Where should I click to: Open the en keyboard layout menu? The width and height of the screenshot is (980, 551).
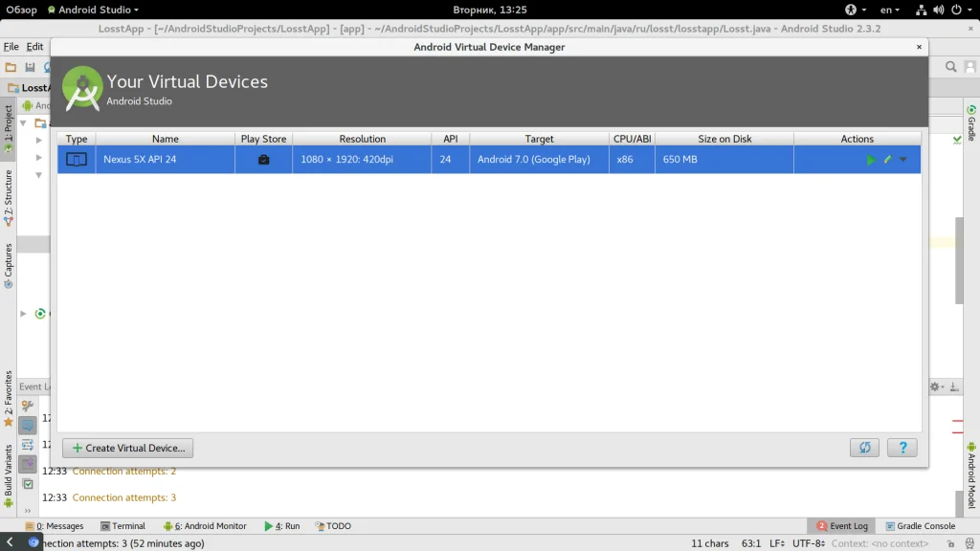click(x=889, y=10)
